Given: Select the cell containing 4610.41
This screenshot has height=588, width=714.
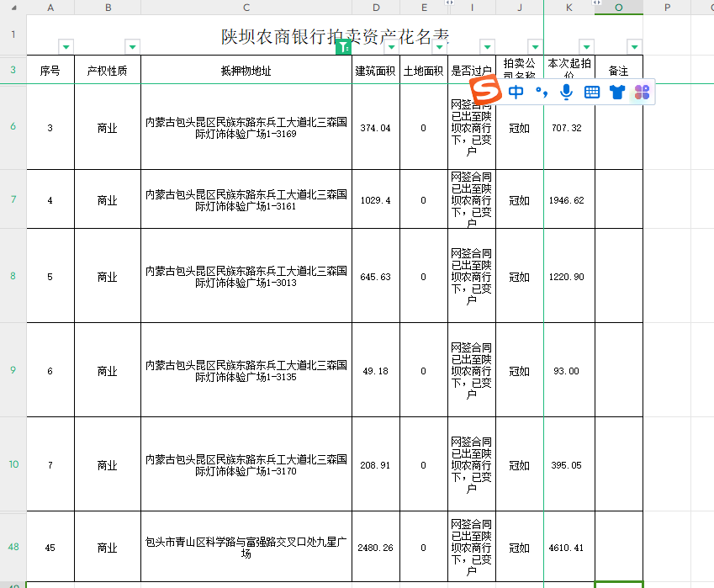Looking at the screenshot, I should [567, 547].
